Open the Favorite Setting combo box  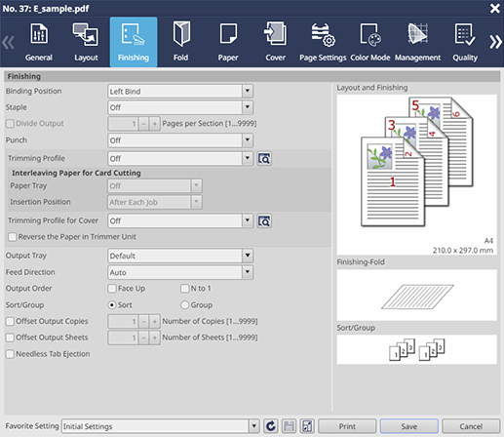[160, 426]
